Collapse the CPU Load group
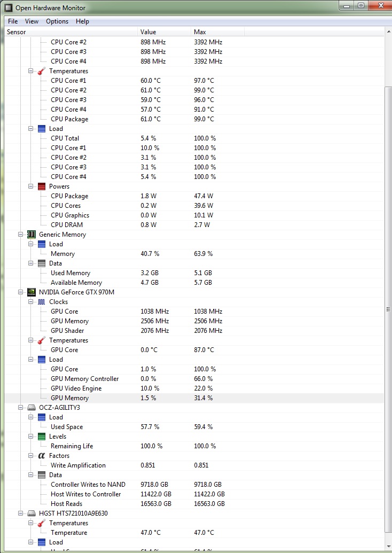 pos(30,129)
